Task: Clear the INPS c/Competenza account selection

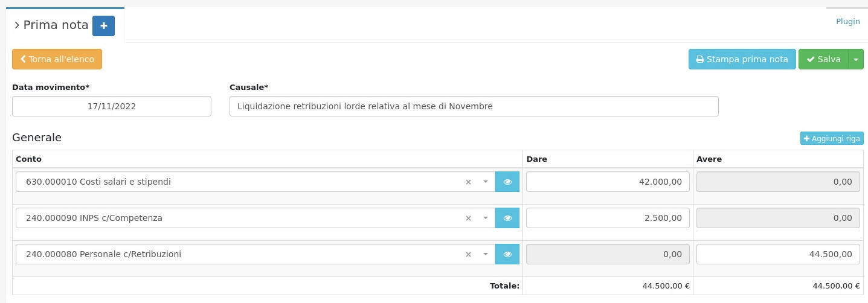Action: click(468, 218)
